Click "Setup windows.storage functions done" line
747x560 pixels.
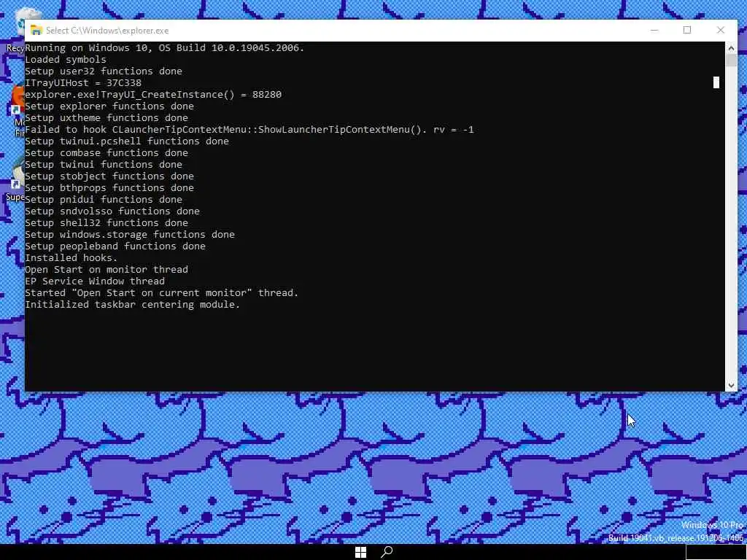(130, 234)
